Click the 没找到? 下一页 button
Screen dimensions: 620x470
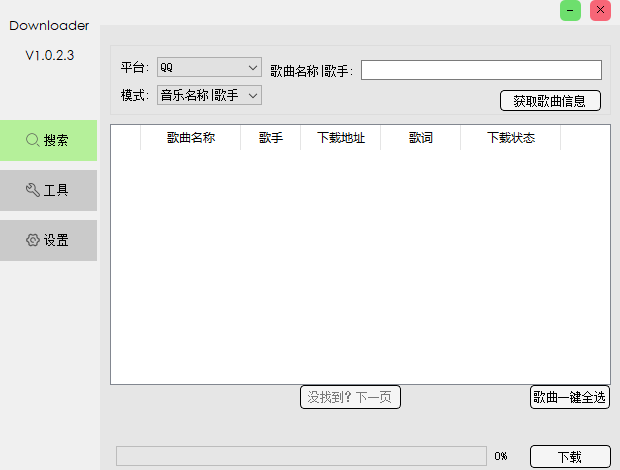350,397
